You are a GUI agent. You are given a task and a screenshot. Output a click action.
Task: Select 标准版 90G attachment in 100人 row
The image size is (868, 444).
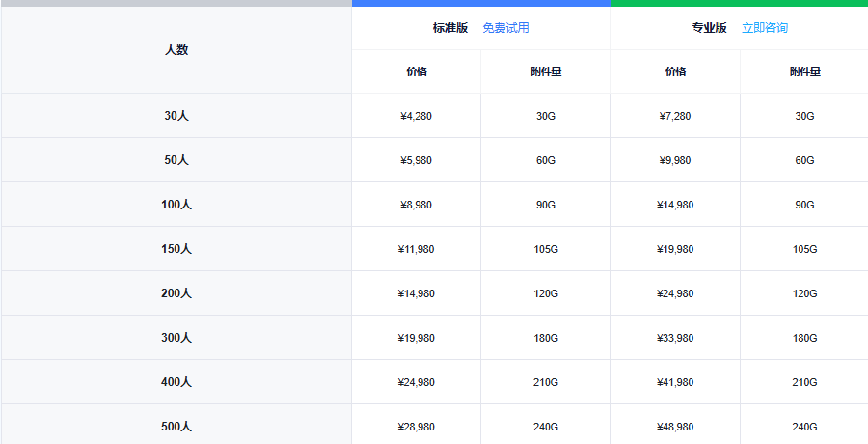(546, 205)
